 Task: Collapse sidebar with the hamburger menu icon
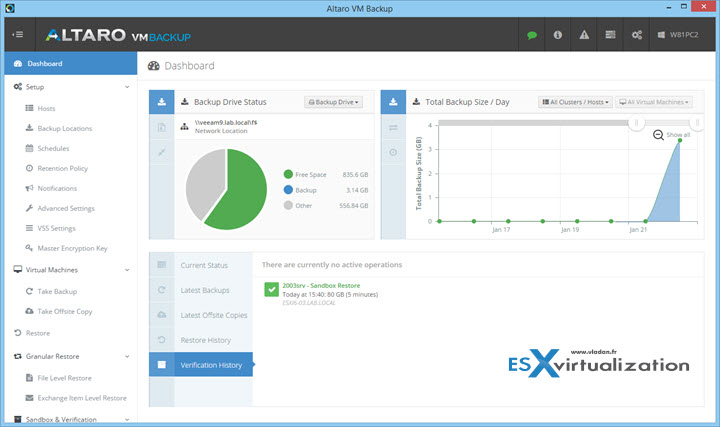click(x=18, y=34)
